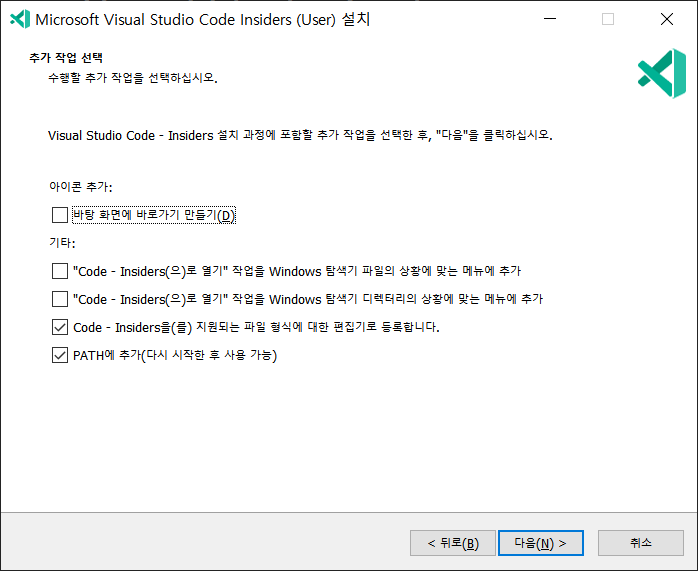
Task: Click the large VS Code Insiders logo
Action: (x=662, y=73)
